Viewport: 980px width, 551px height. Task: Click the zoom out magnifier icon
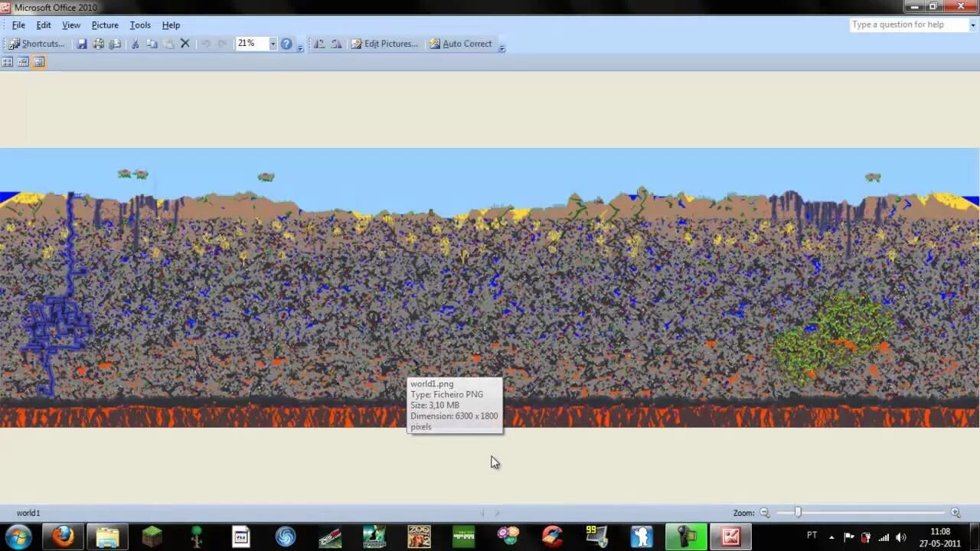coord(764,513)
